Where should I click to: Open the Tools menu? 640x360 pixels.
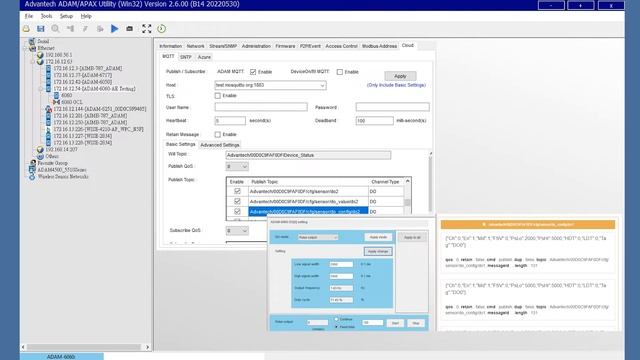[x=46, y=16]
